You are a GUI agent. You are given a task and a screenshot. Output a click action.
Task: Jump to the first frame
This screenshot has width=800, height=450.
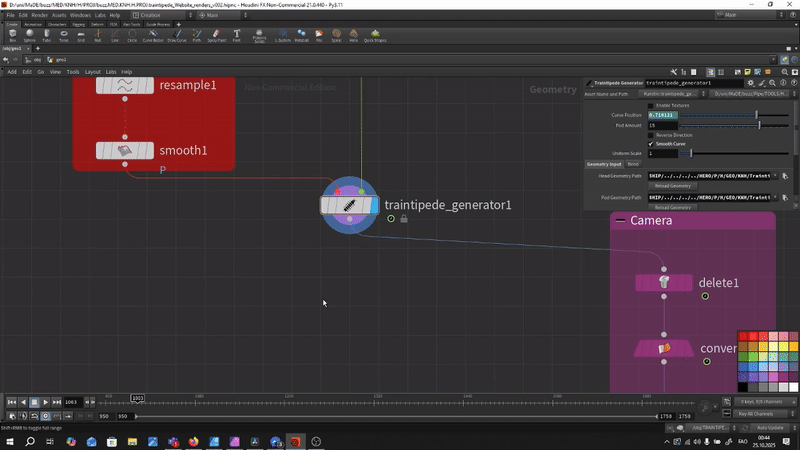pyautogui.click(x=12, y=402)
